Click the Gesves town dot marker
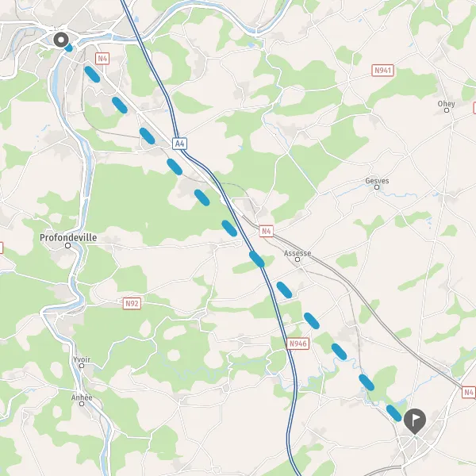 [x=377, y=187]
